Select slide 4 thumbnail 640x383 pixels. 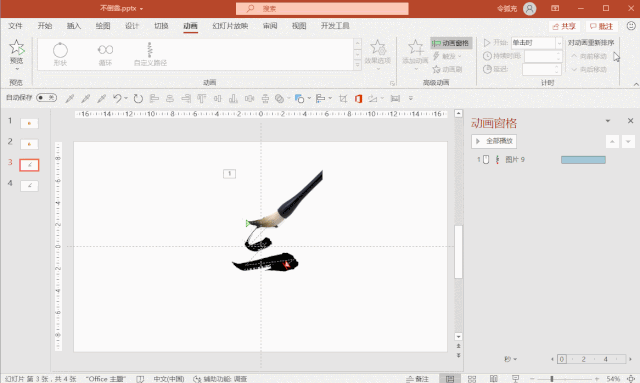pos(29,186)
